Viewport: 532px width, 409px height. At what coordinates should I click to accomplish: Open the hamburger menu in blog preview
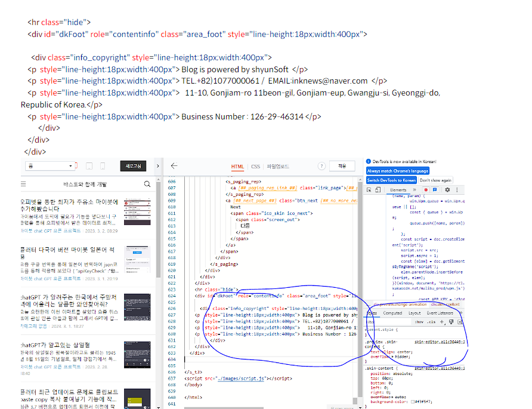[x=23, y=184]
